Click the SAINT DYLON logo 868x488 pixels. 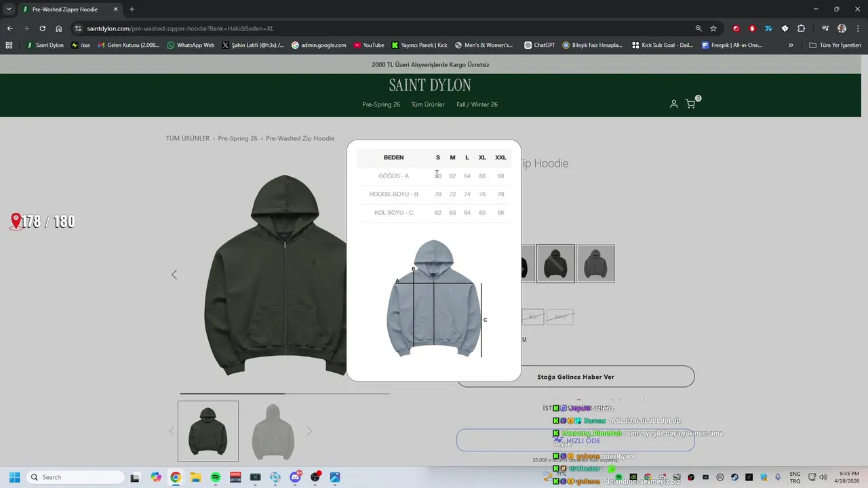pyautogui.click(x=430, y=85)
